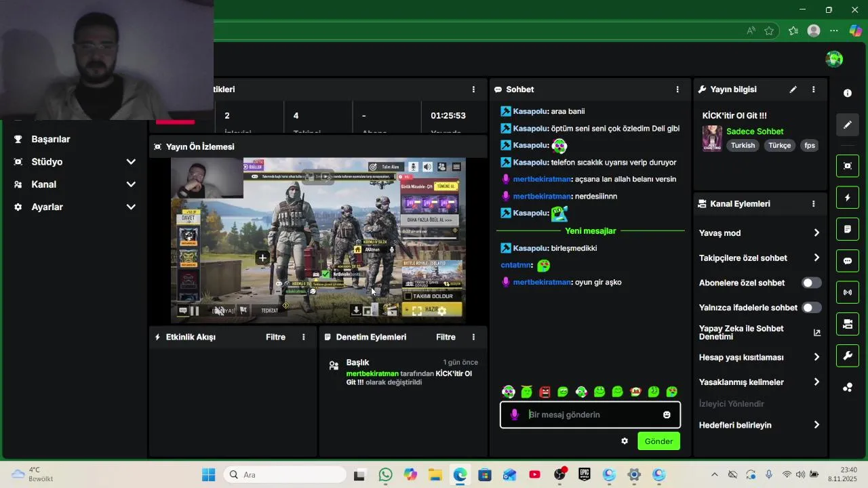Toggle the broadcast signal icon in the right sidebar
The height and width of the screenshot is (488, 868).
[848, 293]
